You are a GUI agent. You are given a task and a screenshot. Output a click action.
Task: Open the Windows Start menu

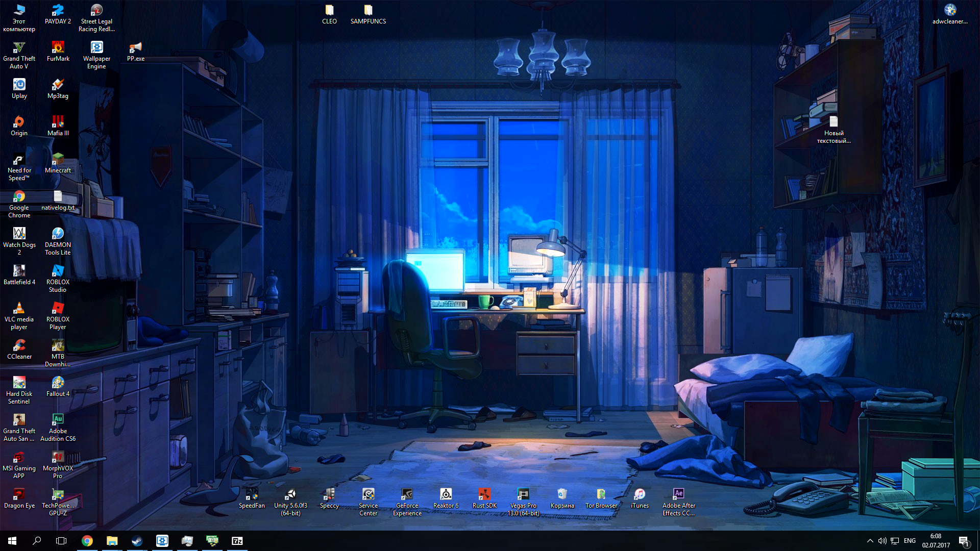pyautogui.click(x=12, y=541)
